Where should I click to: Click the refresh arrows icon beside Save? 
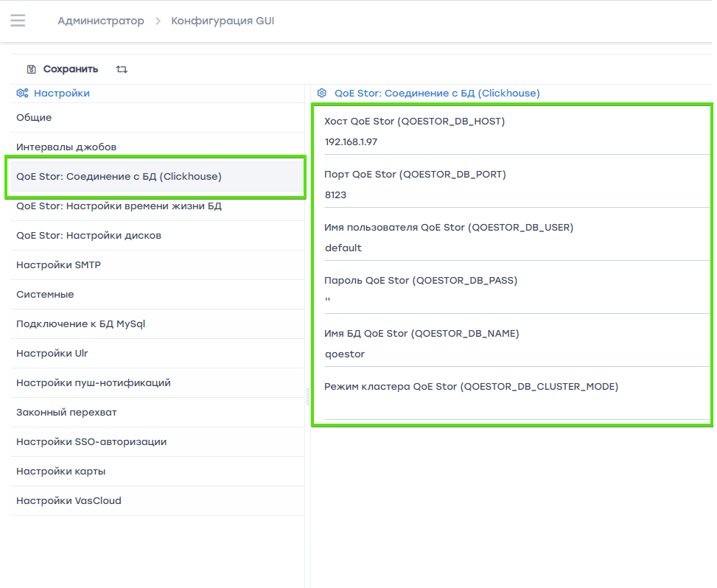(x=122, y=69)
